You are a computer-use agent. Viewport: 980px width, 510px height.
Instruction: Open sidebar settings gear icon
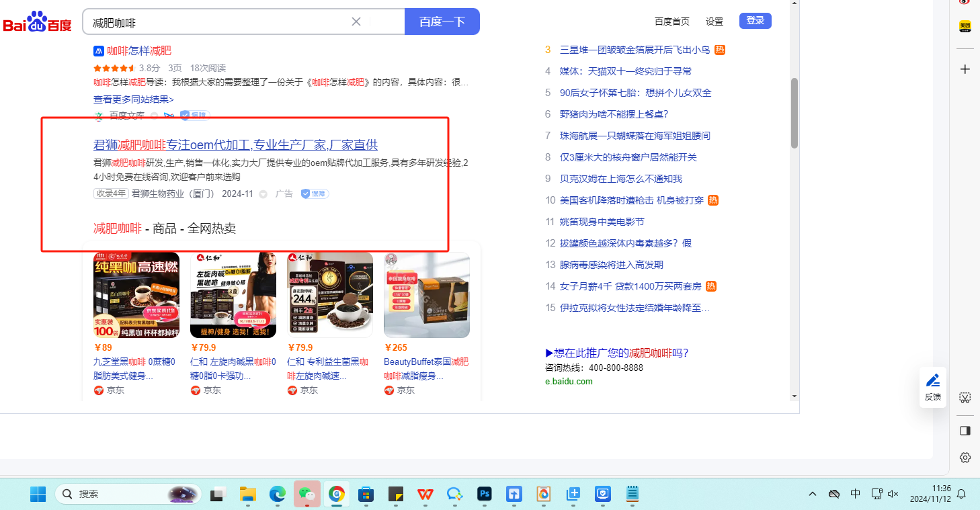pyautogui.click(x=965, y=458)
